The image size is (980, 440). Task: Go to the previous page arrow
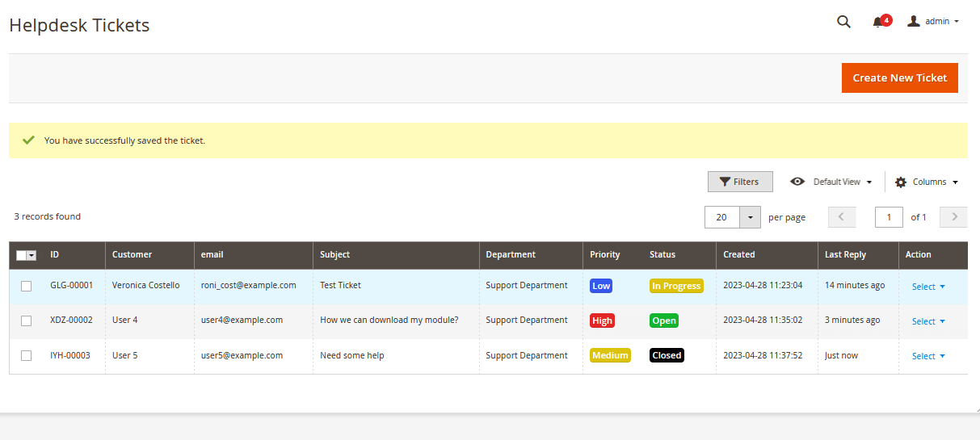[842, 217]
